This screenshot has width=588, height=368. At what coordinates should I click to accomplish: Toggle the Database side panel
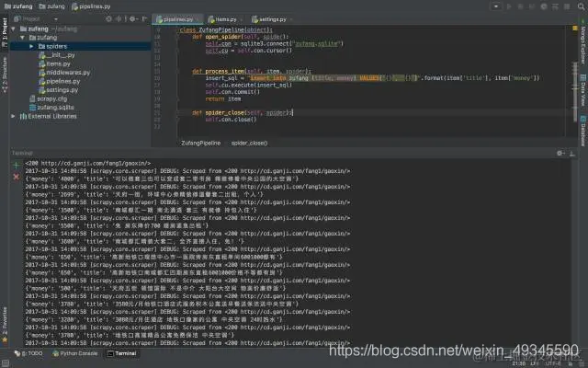583,131
